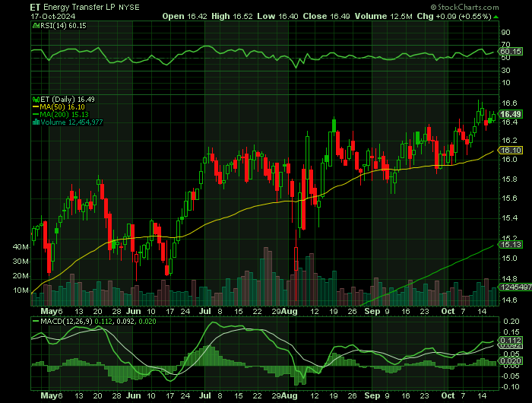532x403 pixels.
Task: Click the 60.15 RSI value tag
Action: pyautogui.click(x=511, y=52)
